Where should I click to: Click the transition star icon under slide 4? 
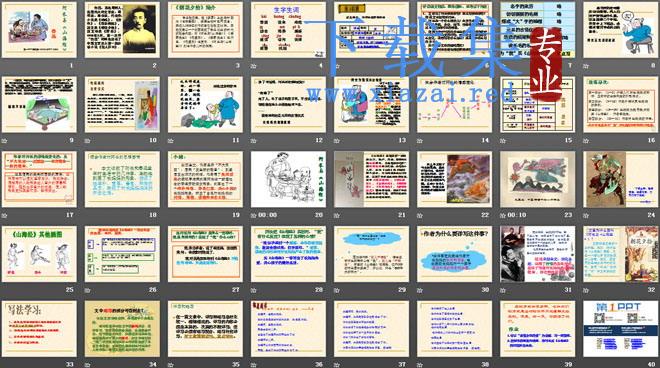[x=254, y=66]
